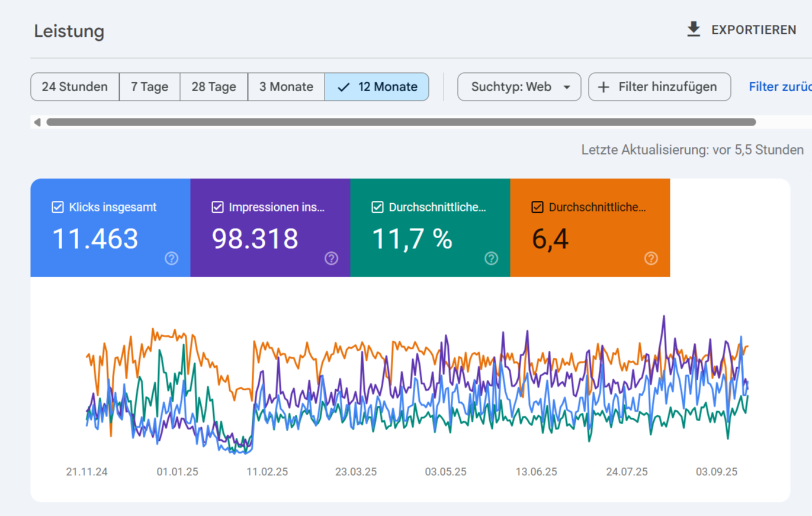
Task: Switch to the 28 Tage range
Action: [214, 87]
